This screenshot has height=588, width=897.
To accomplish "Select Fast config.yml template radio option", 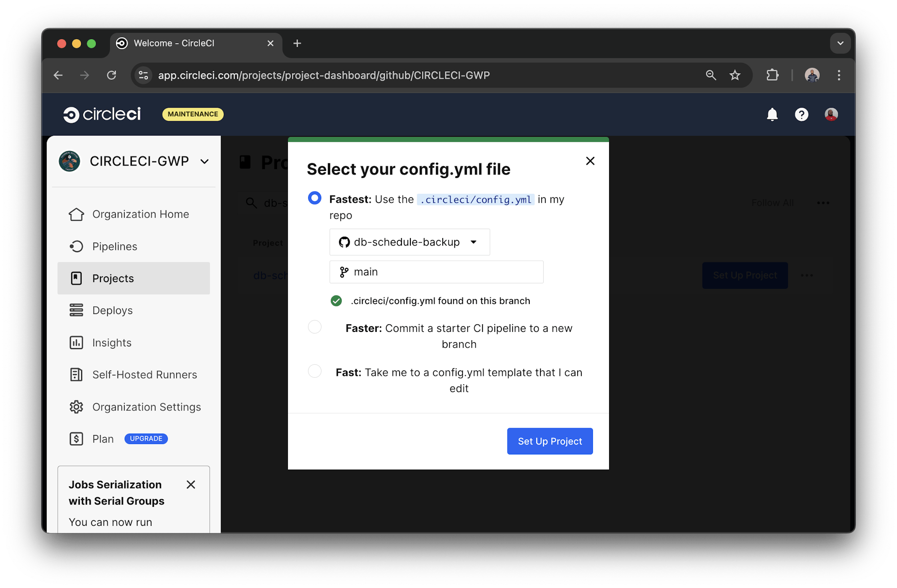I will [315, 371].
